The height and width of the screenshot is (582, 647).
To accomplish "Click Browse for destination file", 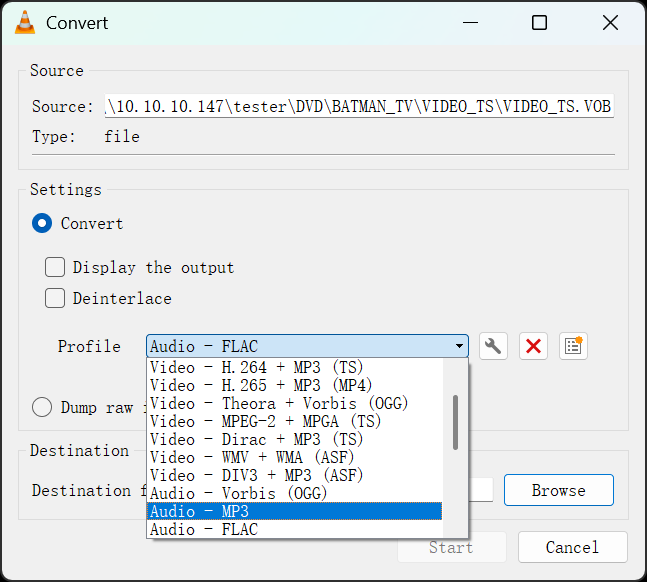I will pyautogui.click(x=559, y=490).
